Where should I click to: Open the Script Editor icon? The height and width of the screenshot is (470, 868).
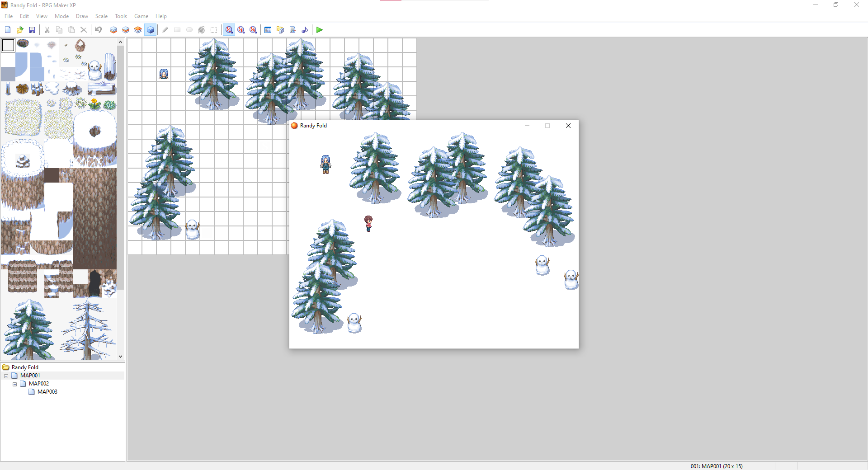pos(292,30)
